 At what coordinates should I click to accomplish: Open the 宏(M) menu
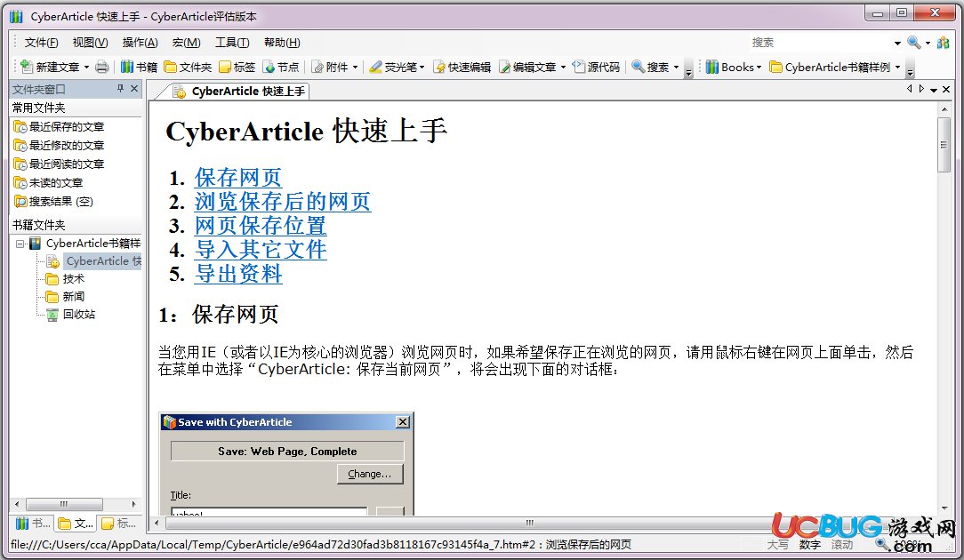coord(186,43)
